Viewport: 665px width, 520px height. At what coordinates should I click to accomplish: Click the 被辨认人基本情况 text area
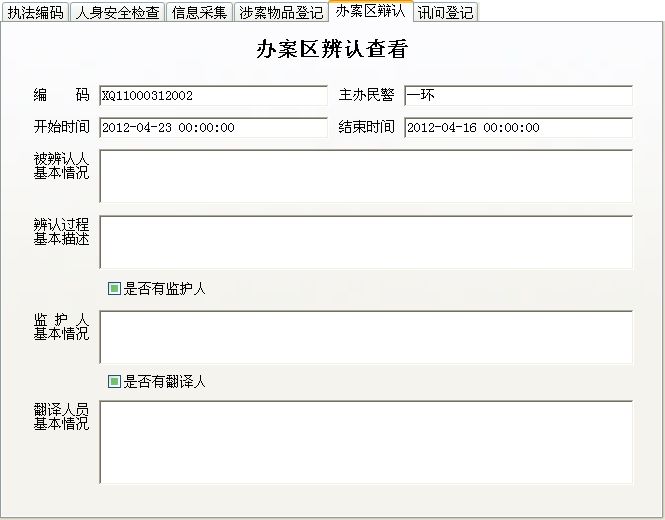(x=366, y=176)
